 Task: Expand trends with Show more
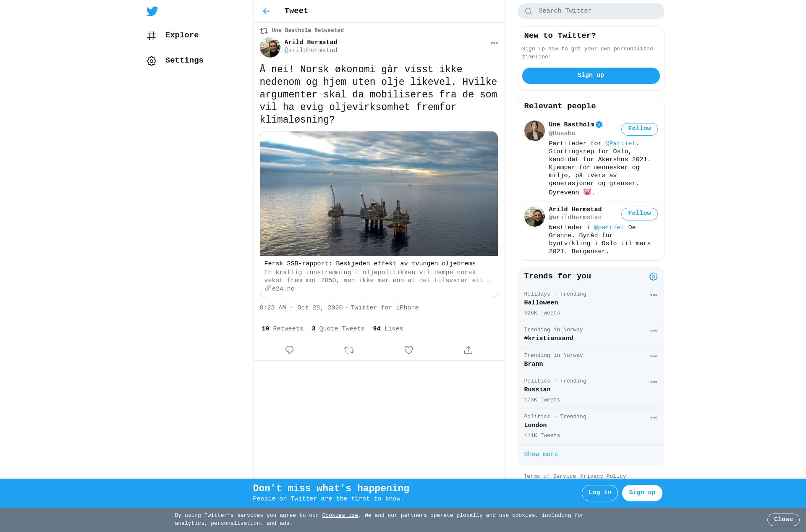[541, 454]
